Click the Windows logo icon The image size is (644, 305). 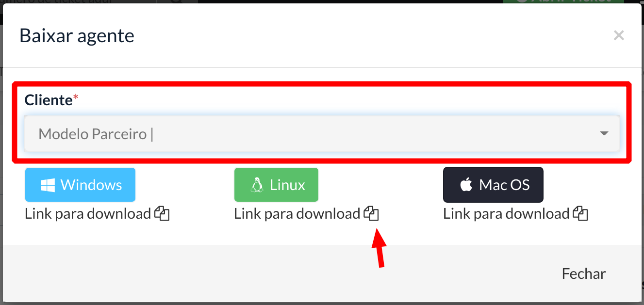click(48, 185)
